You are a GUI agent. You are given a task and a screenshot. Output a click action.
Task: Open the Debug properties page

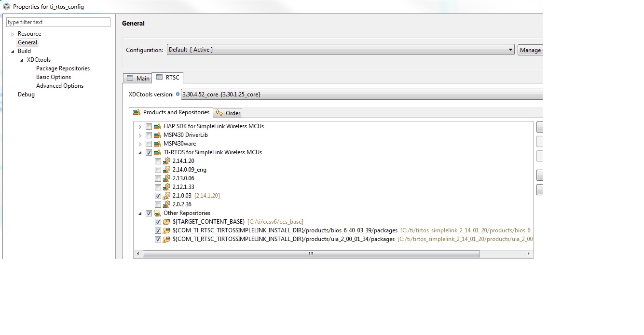coord(26,94)
